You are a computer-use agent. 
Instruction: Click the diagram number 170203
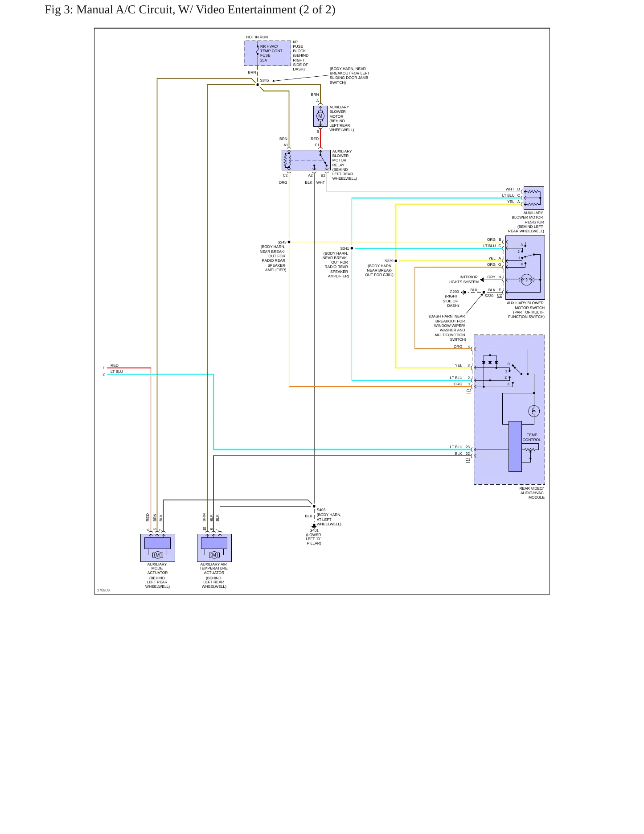point(103,590)
